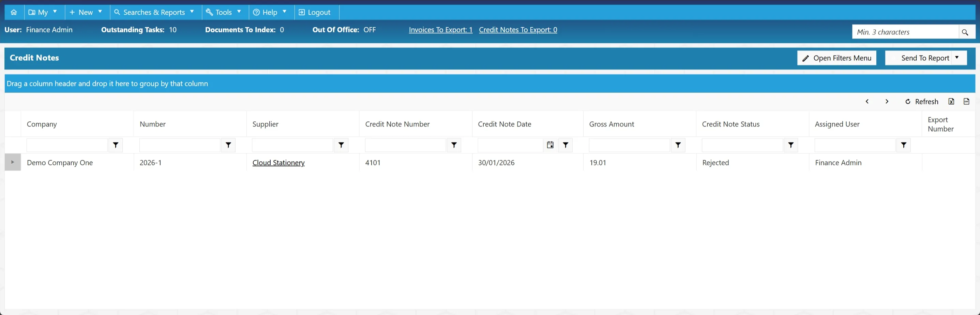Open Supplier column filter icon
The image size is (980, 315).
(341, 145)
